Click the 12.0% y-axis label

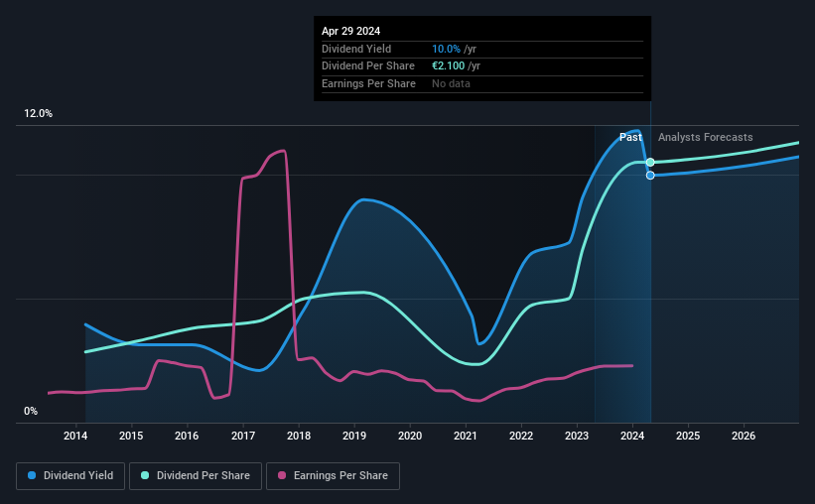[38, 114]
